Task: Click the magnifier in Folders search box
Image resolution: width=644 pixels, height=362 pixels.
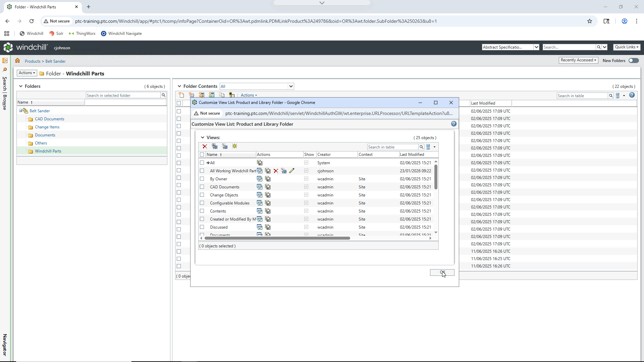Action: click(x=163, y=96)
